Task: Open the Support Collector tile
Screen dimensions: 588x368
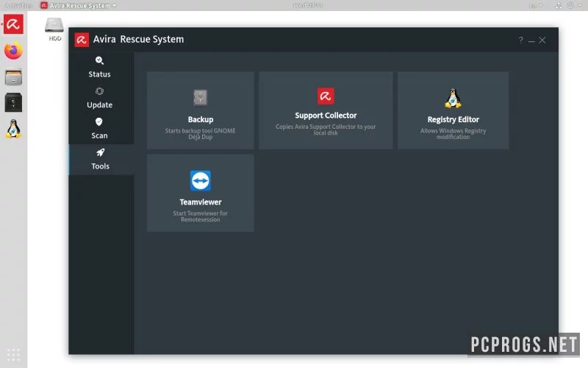Action: click(x=326, y=110)
